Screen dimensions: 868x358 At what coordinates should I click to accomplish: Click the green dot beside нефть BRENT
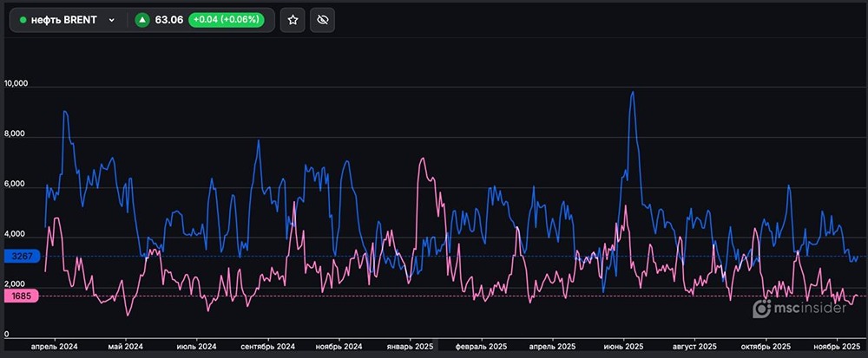[x=23, y=20]
